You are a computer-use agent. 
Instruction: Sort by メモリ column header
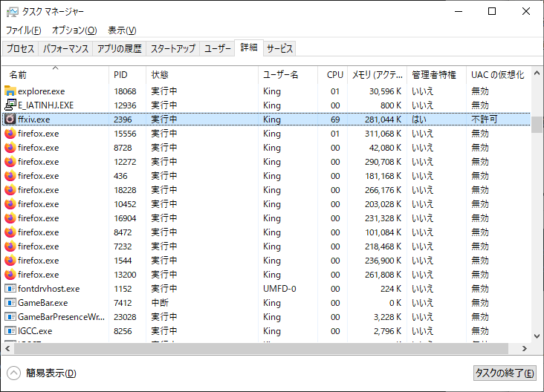tap(377, 75)
